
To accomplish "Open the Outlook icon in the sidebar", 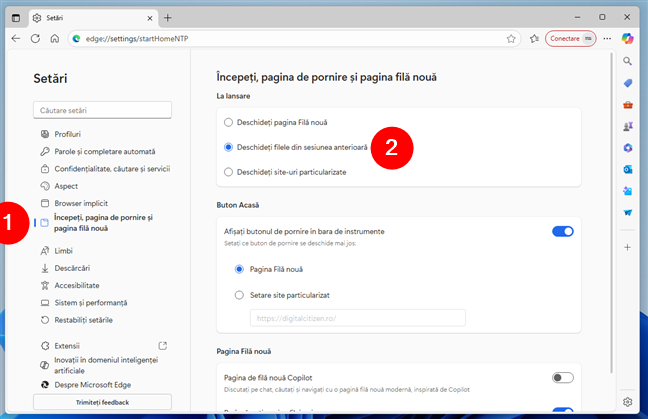I will click(627, 169).
